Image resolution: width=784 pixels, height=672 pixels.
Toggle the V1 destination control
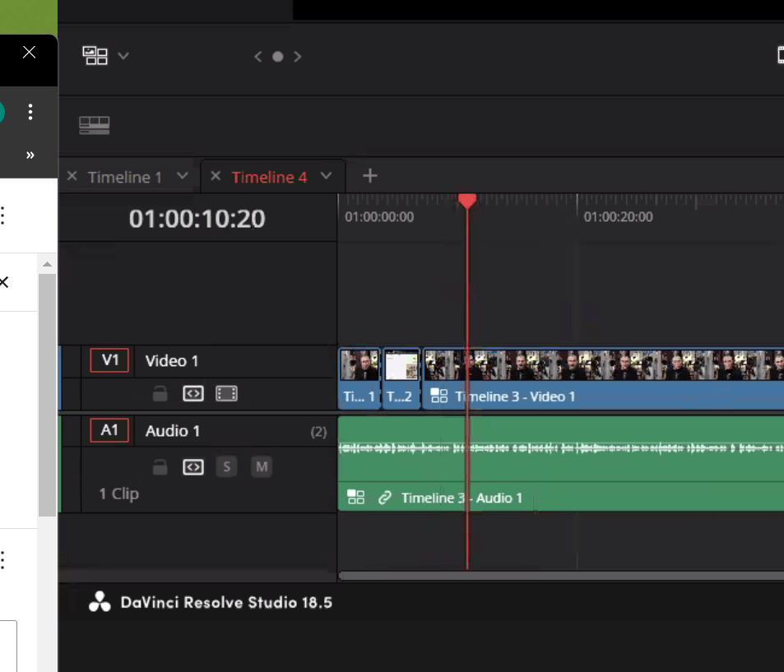[x=109, y=360]
